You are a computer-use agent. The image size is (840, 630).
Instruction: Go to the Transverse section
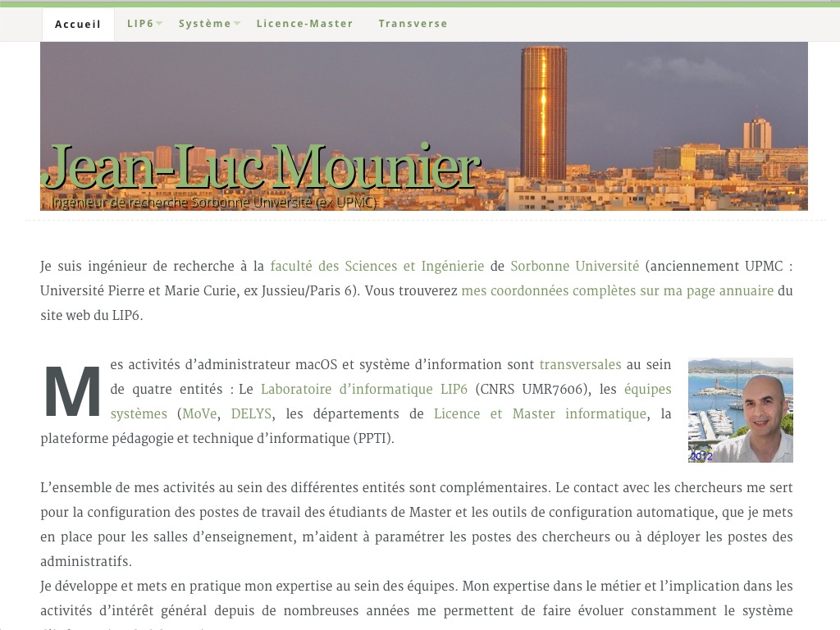click(x=413, y=24)
